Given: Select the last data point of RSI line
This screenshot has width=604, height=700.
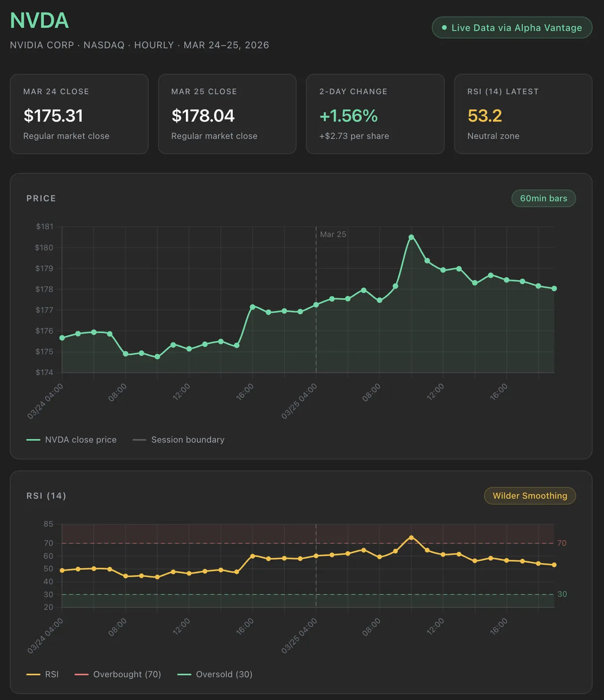Looking at the screenshot, I should coord(554,565).
